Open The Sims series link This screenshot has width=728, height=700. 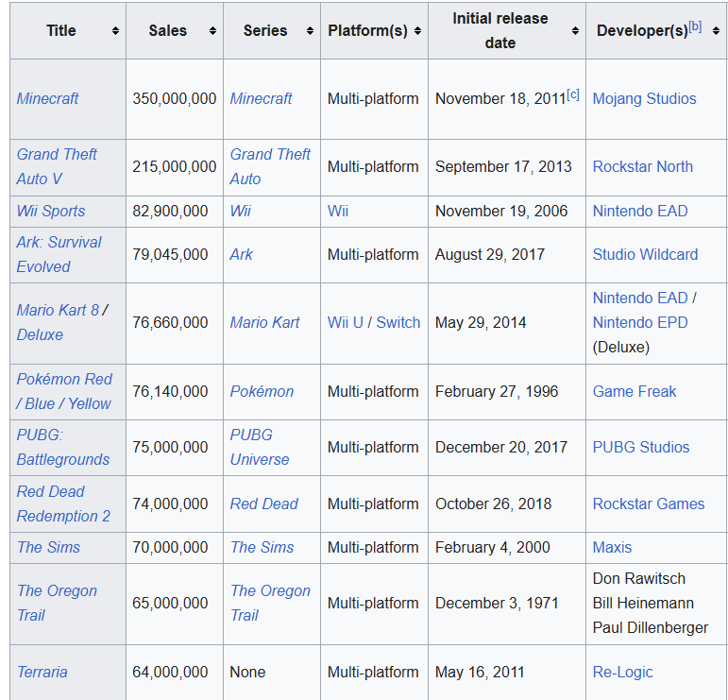click(262, 548)
